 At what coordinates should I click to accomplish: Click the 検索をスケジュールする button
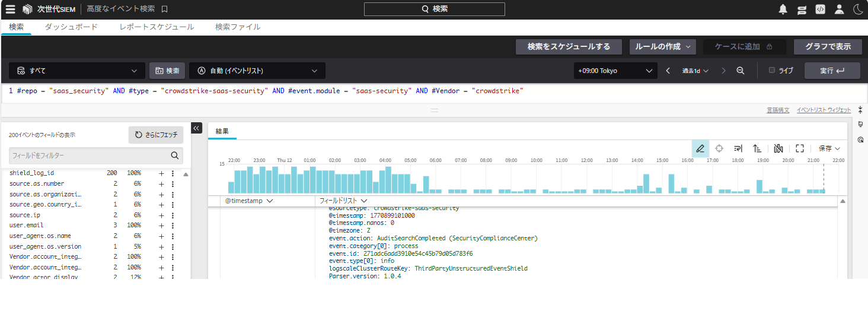pos(569,46)
